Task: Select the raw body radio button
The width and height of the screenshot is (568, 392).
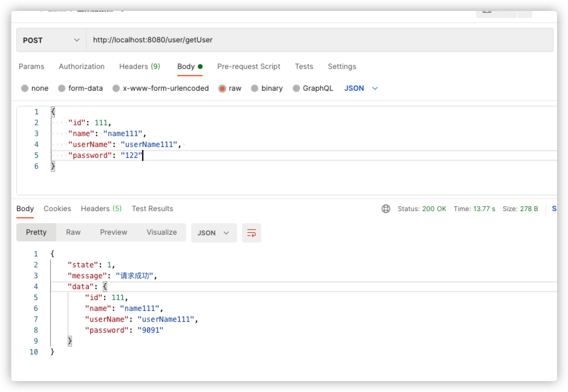Action: click(x=222, y=88)
